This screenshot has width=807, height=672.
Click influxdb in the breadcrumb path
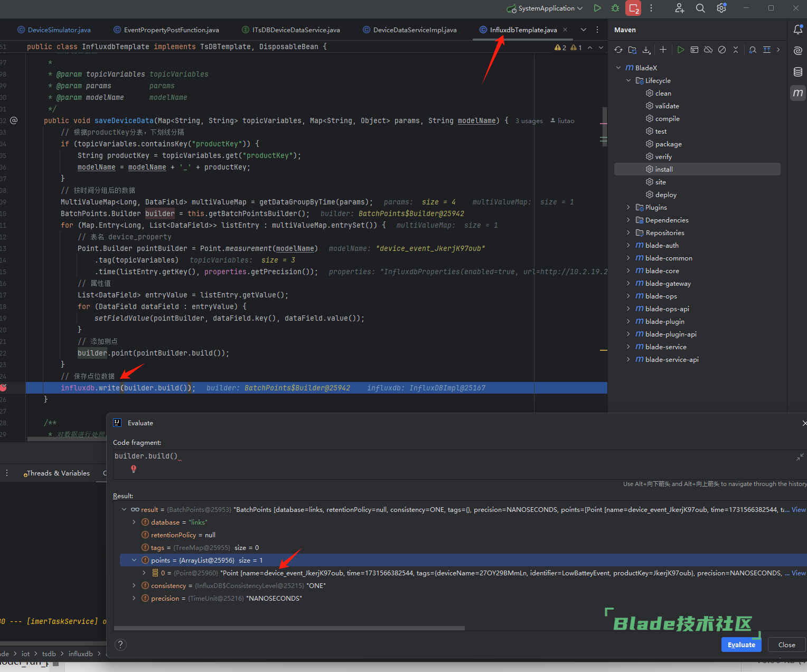(x=80, y=654)
